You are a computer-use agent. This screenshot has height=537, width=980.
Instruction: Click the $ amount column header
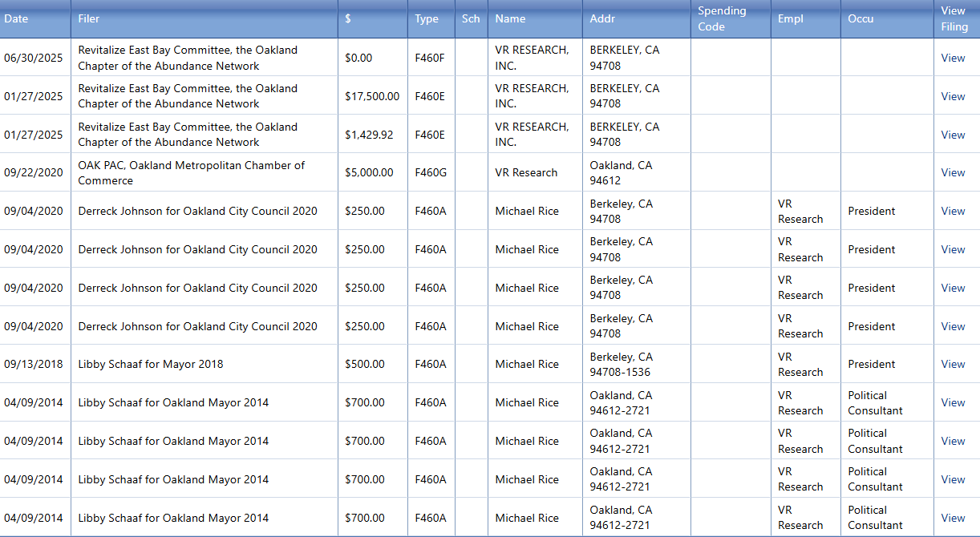coord(348,18)
